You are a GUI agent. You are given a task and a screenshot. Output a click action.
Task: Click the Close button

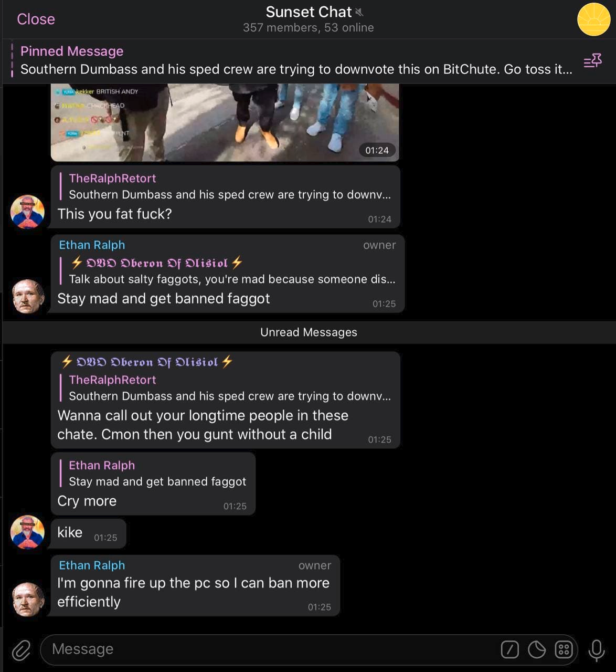(x=36, y=19)
